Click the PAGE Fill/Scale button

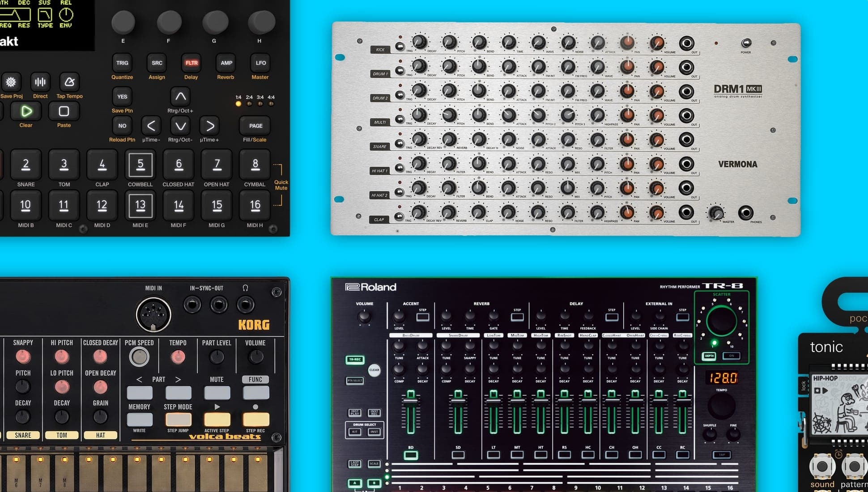click(255, 126)
